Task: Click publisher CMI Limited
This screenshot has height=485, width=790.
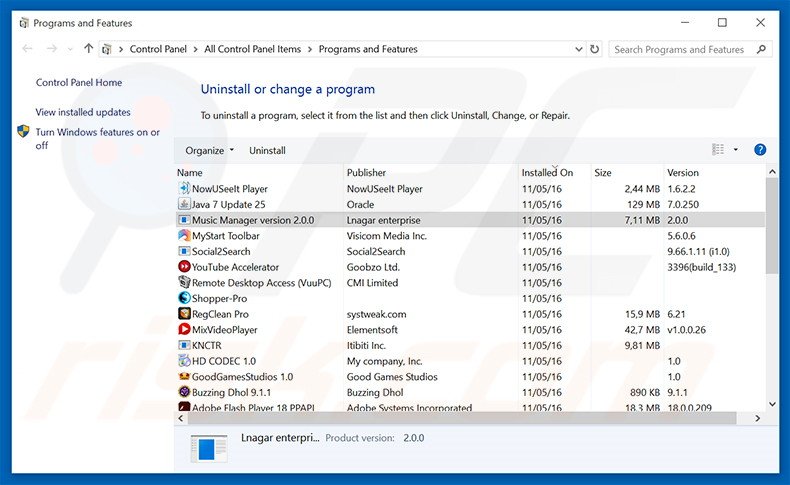Action: pyautogui.click(x=372, y=283)
